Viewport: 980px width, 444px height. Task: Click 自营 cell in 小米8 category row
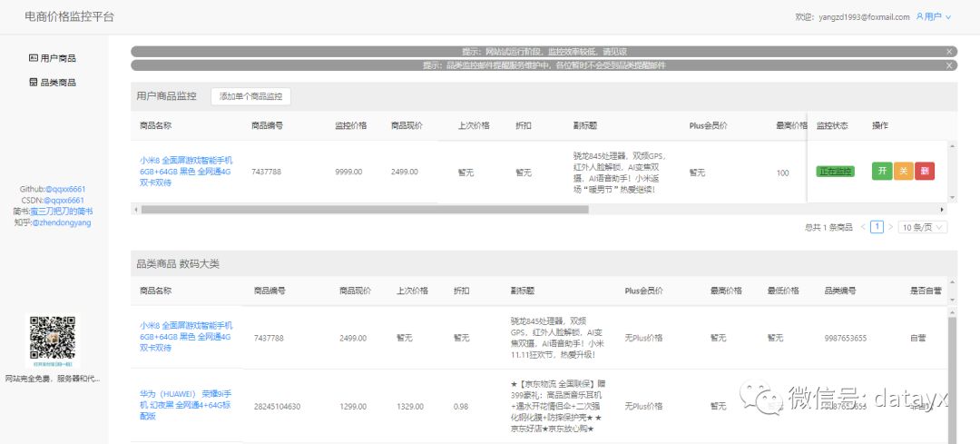point(918,338)
